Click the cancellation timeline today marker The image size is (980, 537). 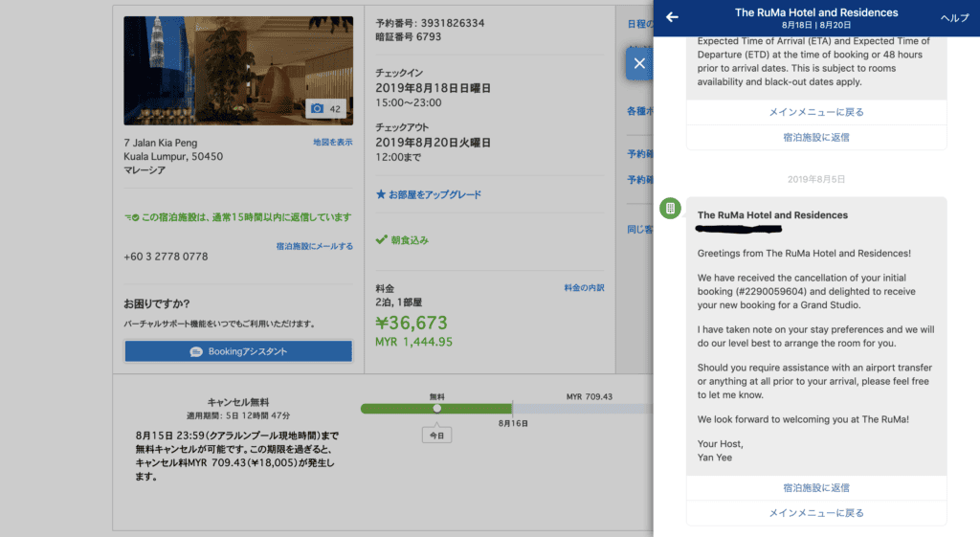436,408
